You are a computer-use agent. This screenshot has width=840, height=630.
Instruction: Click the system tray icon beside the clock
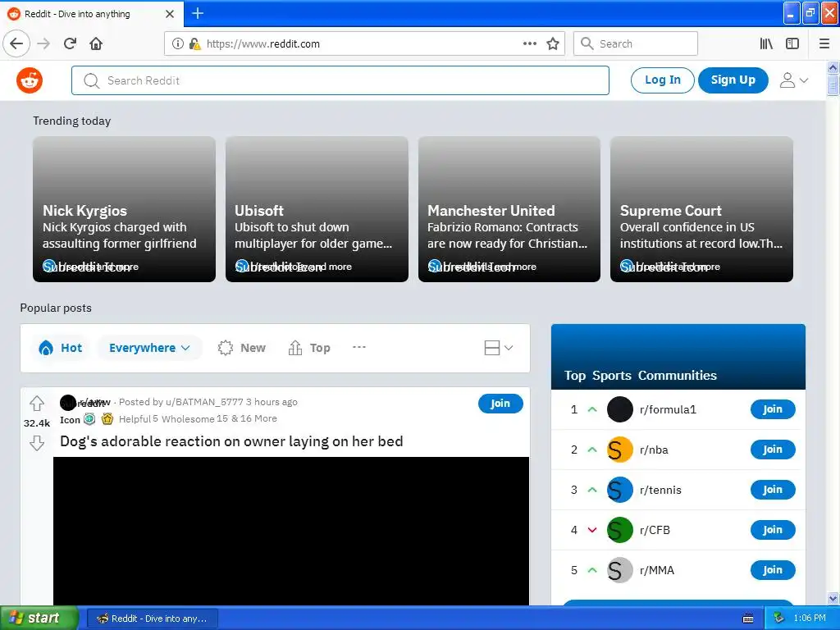[x=779, y=619]
